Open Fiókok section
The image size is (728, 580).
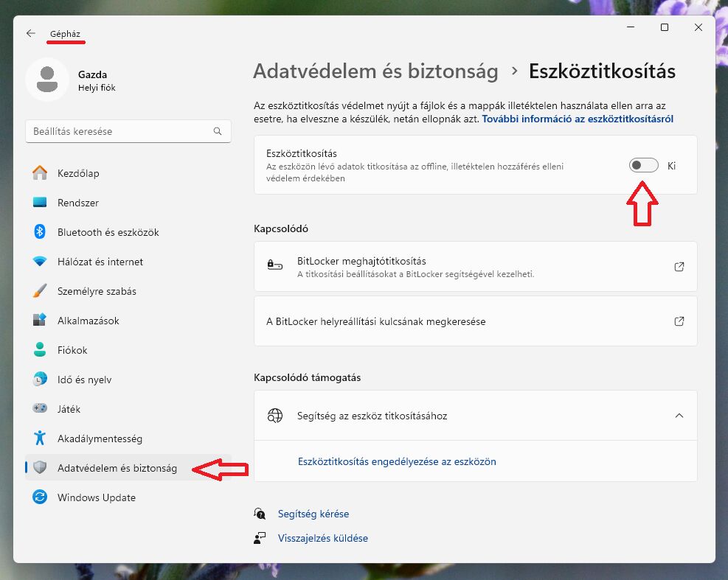[x=128, y=350]
